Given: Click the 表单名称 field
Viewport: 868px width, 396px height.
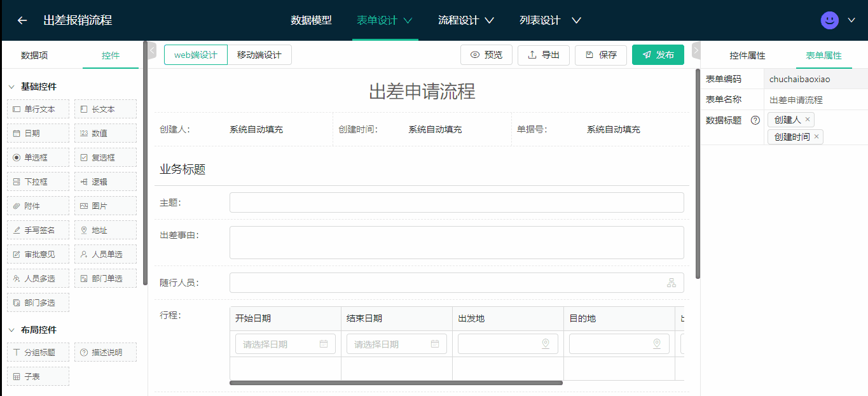Looking at the screenshot, I should point(816,100).
